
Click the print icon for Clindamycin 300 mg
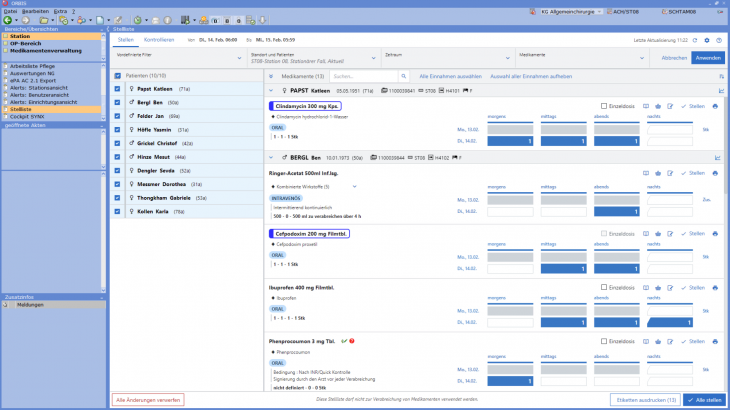coord(715,106)
